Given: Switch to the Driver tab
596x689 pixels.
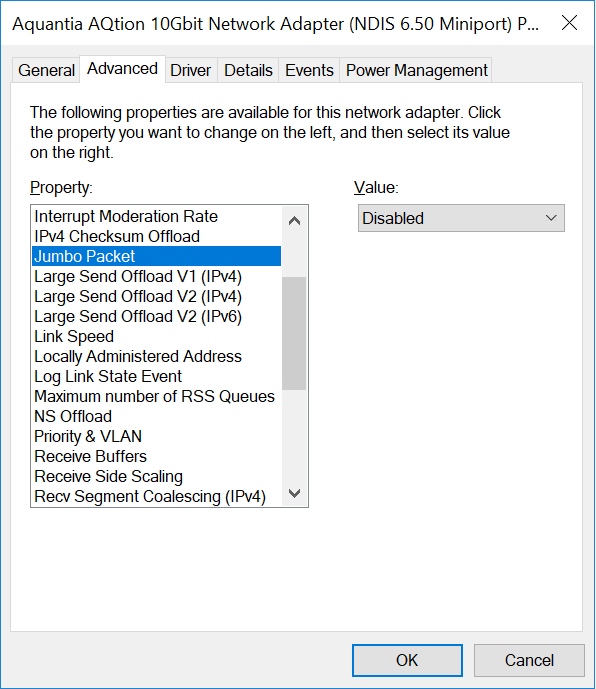Looking at the screenshot, I should [191, 70].
